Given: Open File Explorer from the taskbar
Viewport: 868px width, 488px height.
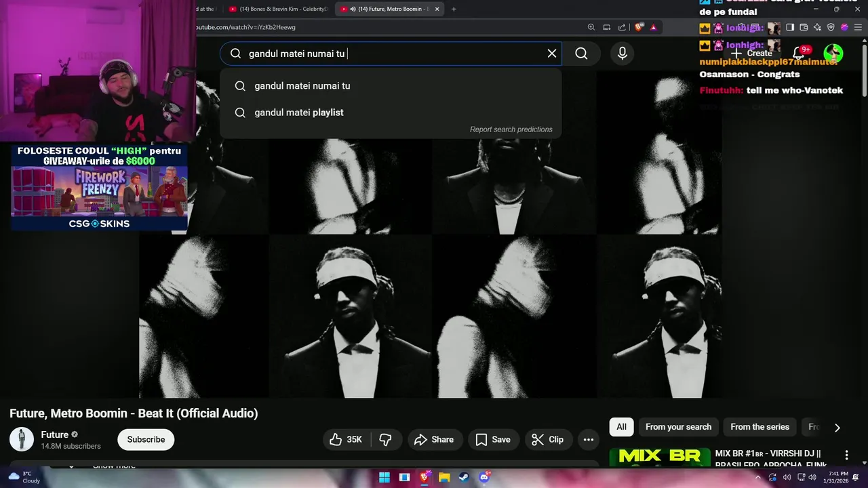Looking at the screenshot, I should (444, 477).
